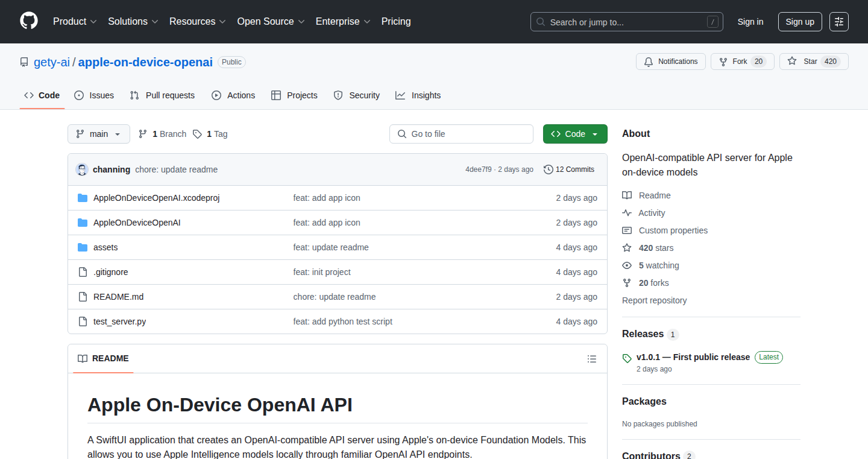The image size is (868, 459).
Task: Click the folder icon beside AppleOnDeviceOpenAI.xcodeproj
Action: [83, 198]
